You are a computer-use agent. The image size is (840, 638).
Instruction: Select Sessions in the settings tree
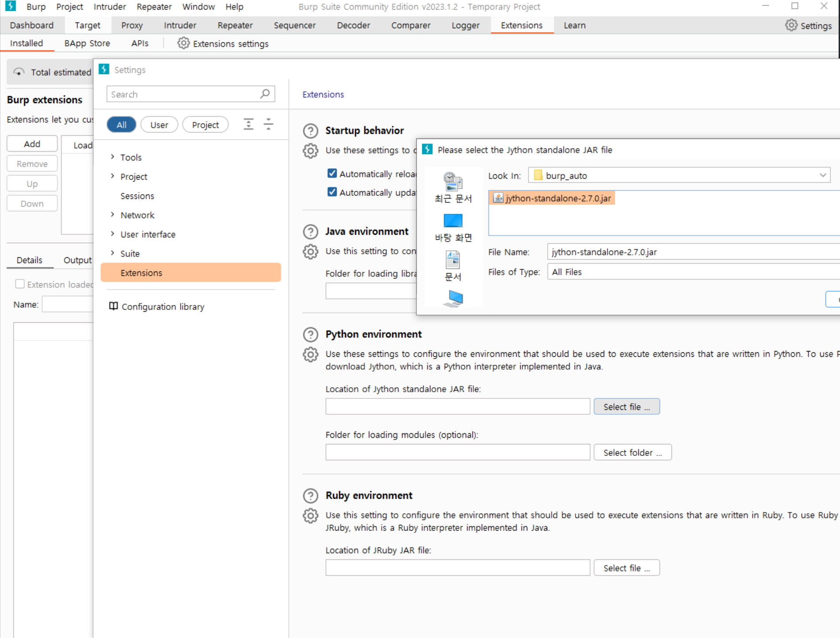tap(137, 195)
